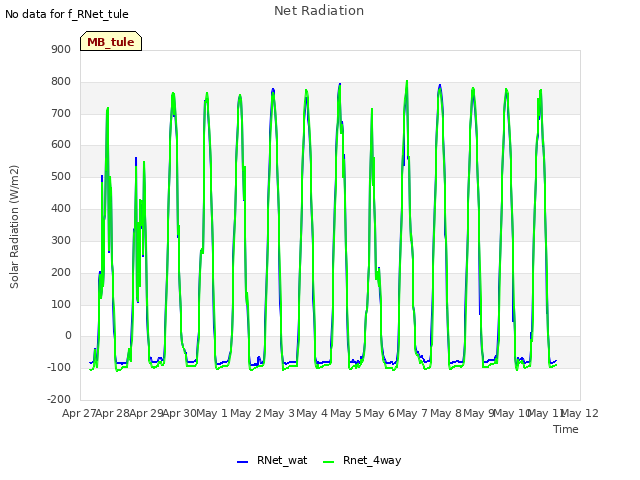Image resolution: width=640 pixels, height=480 pixels.
Task: Toggle the Rnet_4way legend entry
Action: (x=362, y=460)
